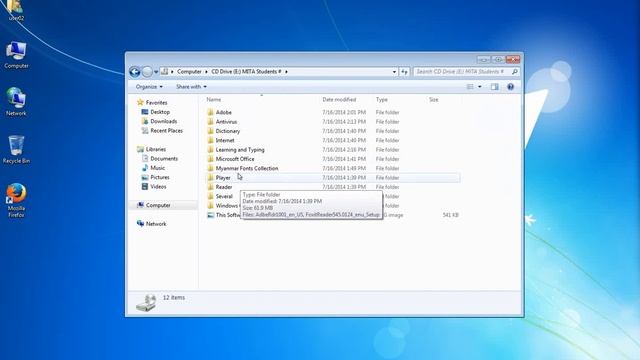Viewport: 640px width, 360px height.
Task: Click the Windows folder icon
Action: point(210,206)
